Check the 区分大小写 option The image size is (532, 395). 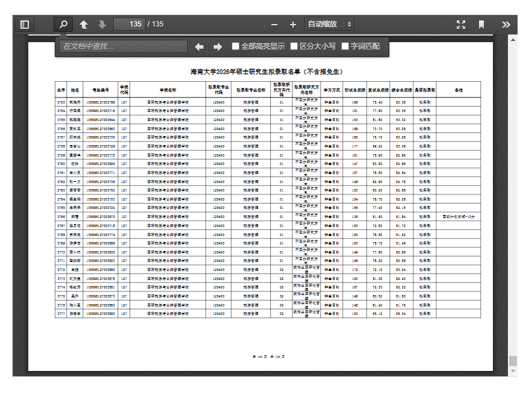point(294,46)
